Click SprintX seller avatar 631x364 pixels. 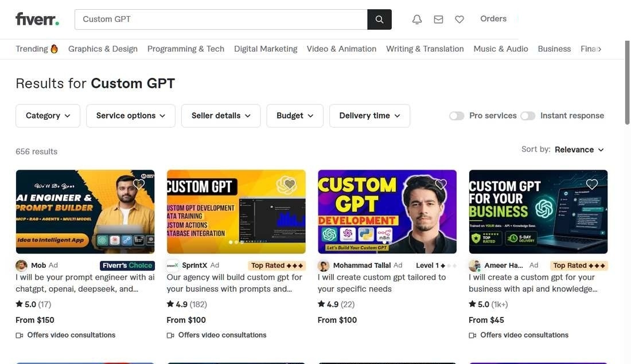pyautogui.click(x=172, y=265)
